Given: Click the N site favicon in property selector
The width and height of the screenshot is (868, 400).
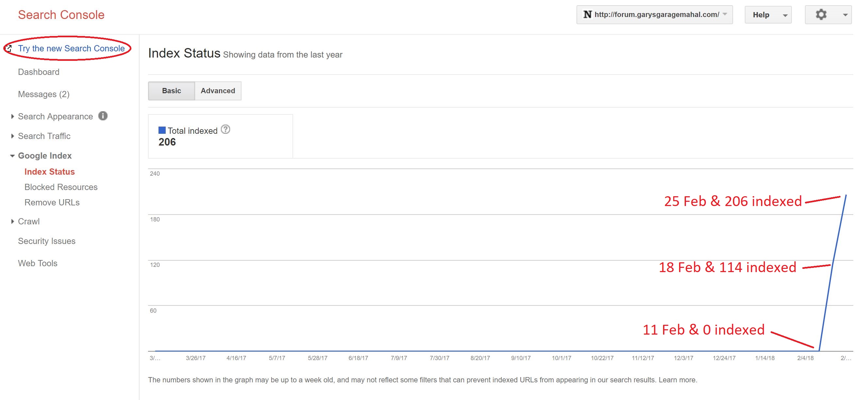Looking at the screenshot, I should pos(587,14).
